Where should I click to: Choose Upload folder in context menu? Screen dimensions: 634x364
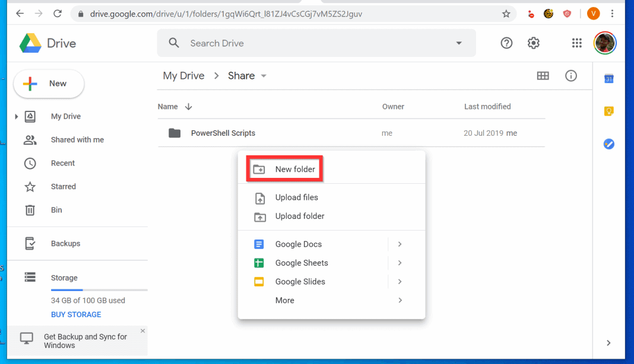pos(331,216)
